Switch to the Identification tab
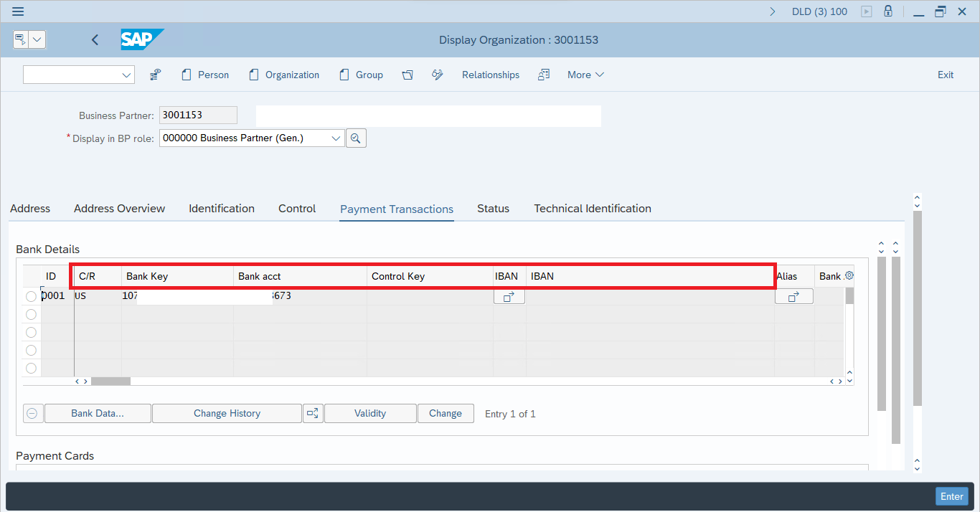The height and width of the screenshot is (512, 980). (x=221, y=209)
